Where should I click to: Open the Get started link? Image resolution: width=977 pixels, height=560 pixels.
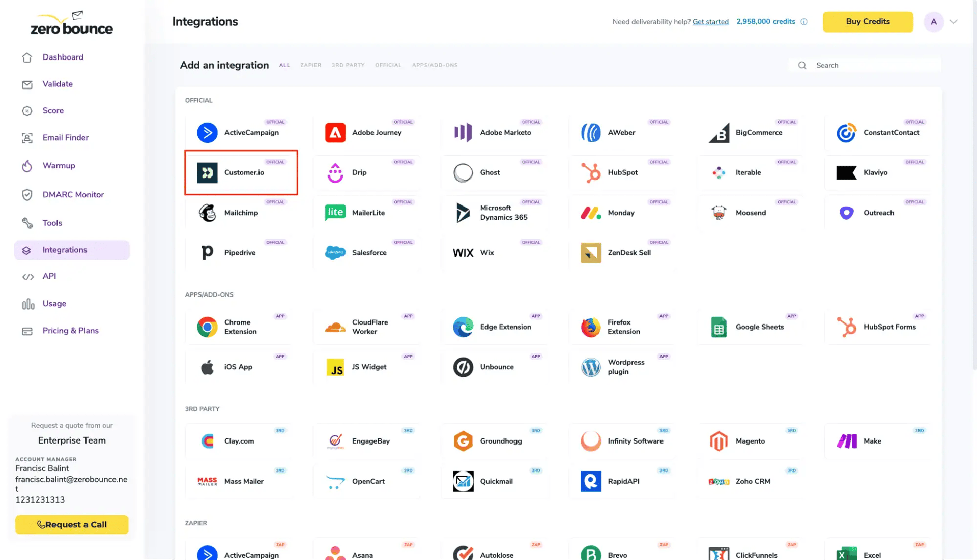(710, 21)
